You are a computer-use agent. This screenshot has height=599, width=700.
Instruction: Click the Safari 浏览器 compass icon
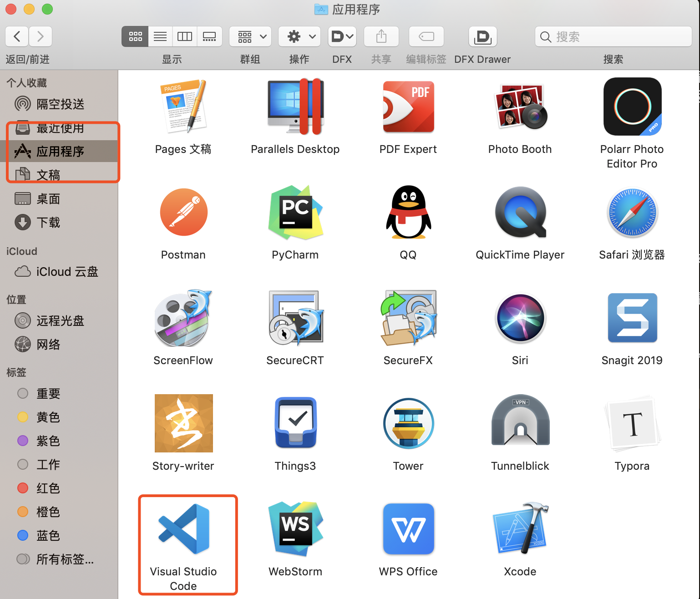632,212
